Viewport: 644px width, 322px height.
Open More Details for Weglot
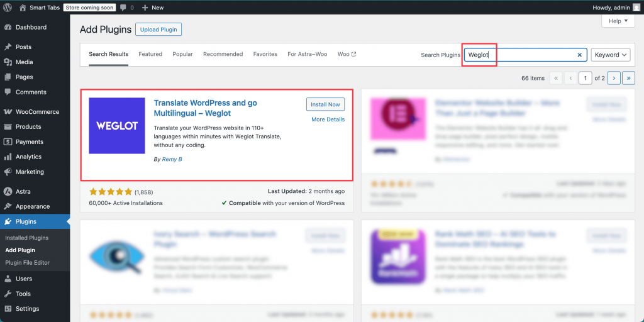(328, 119)
